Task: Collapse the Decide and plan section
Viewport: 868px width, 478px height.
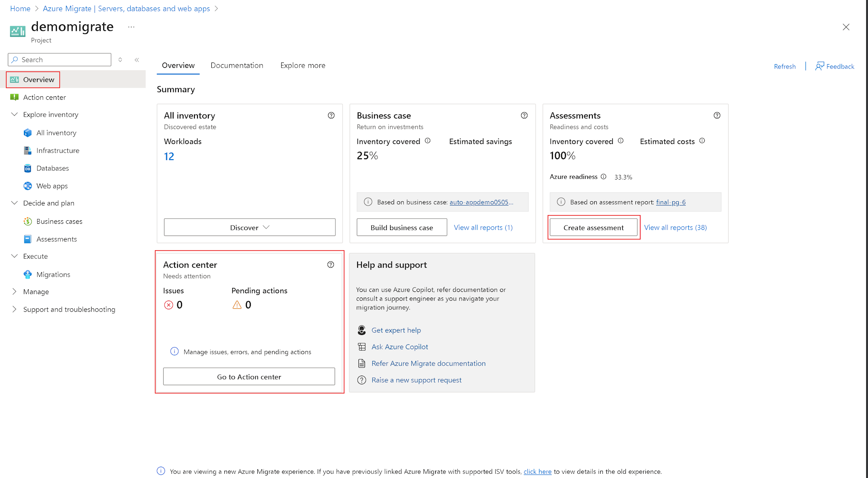Action: (x=14, y=203)
